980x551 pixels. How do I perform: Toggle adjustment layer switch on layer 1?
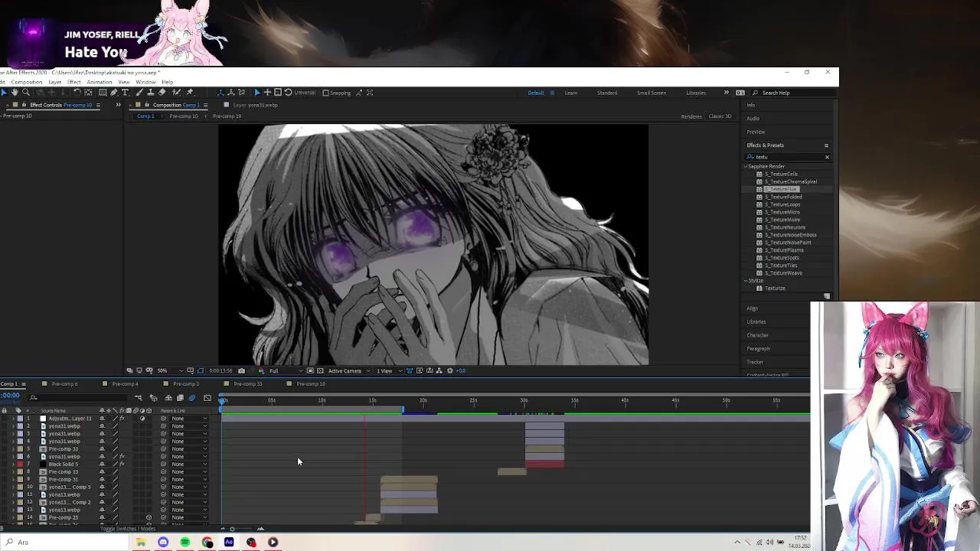click(142, 419)
